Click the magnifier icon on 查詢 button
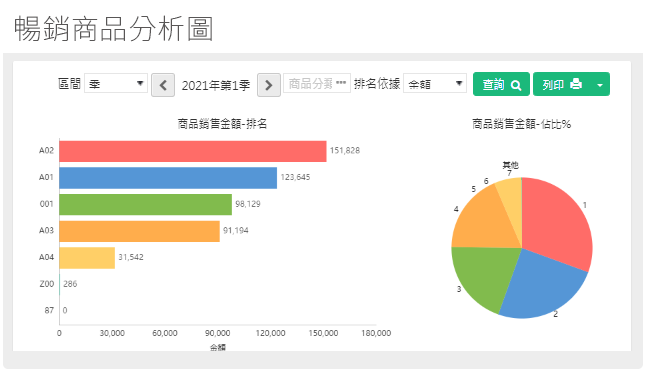 tap(516, 85)
